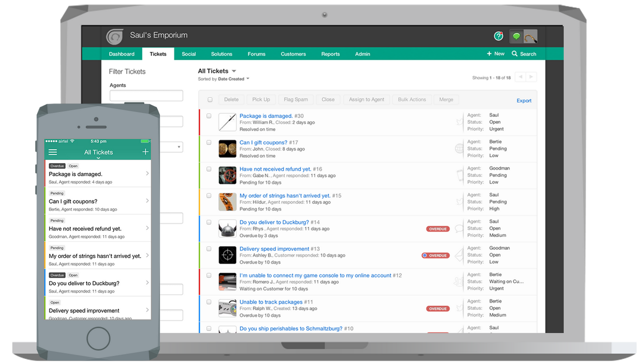Click the coins thumbnail of ticket #17
This screenshot has height=362, width=644.
[228, 149]
